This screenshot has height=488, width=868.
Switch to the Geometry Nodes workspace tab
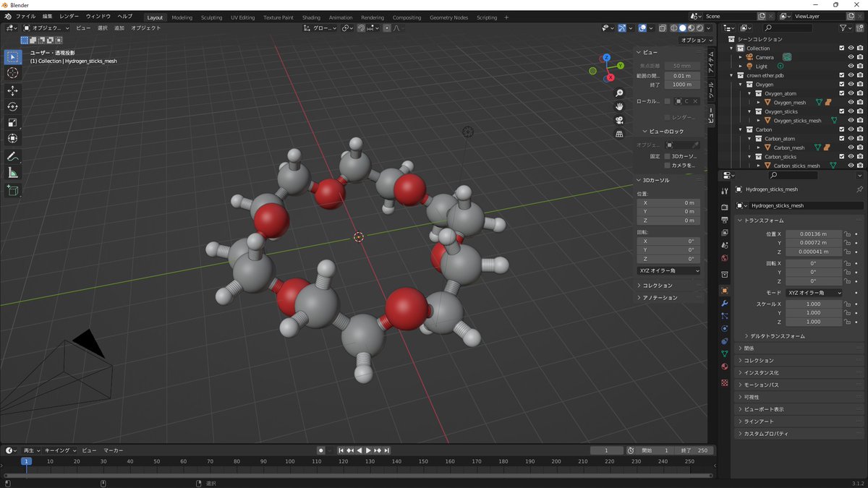point(448,17)
